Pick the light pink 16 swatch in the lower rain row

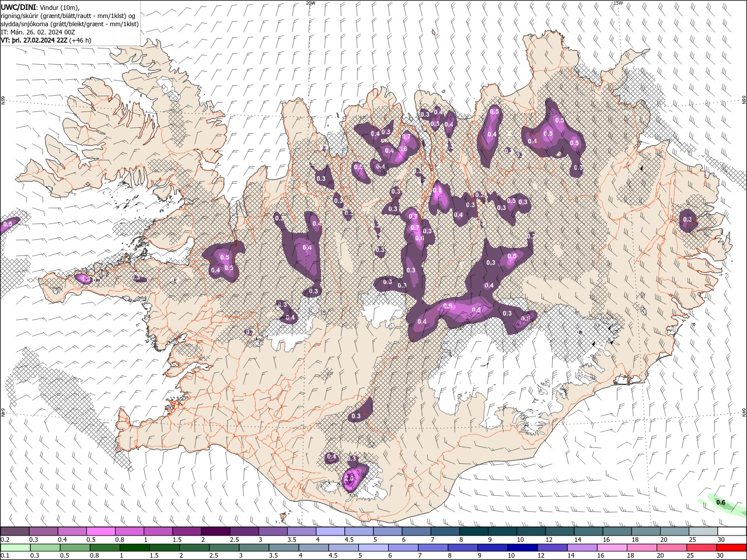612,547
